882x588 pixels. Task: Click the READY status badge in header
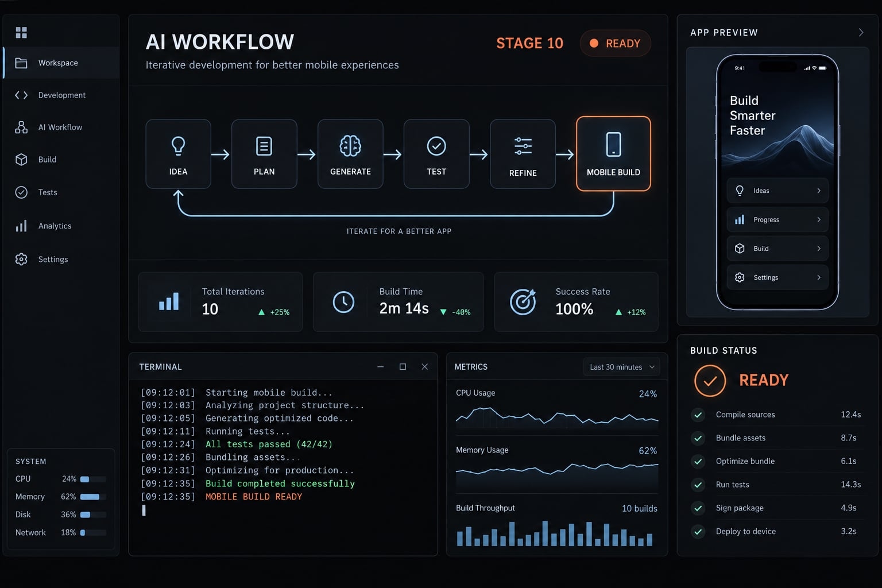[615, 43]
